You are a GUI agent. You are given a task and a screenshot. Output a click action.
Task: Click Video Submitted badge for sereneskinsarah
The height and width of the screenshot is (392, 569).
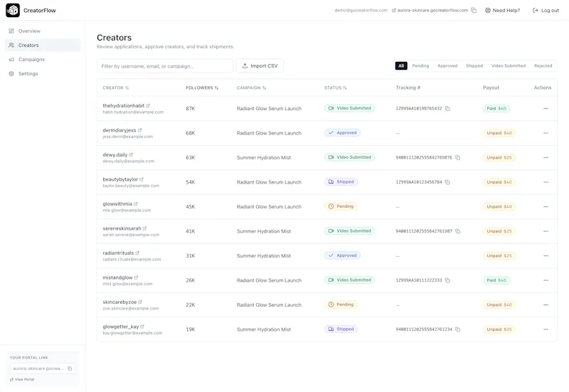pos(349,231)
